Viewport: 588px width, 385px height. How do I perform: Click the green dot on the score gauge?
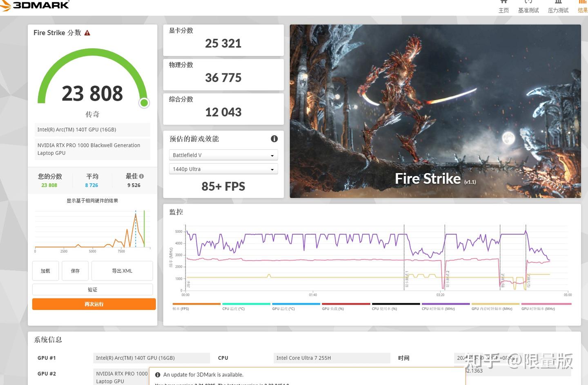coord(144,103)
